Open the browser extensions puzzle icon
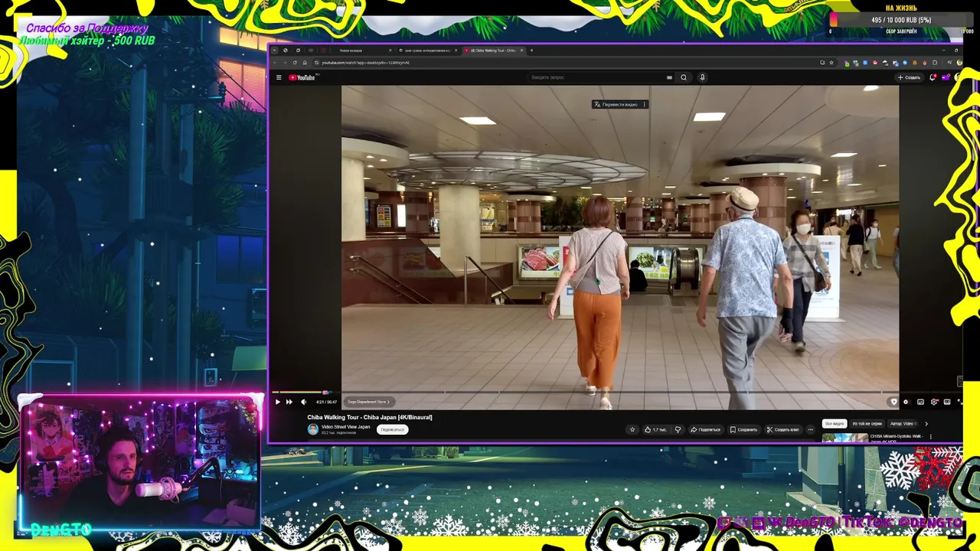Image resolution: width=980 pixels, height=551 pixels. pos(935,63)
